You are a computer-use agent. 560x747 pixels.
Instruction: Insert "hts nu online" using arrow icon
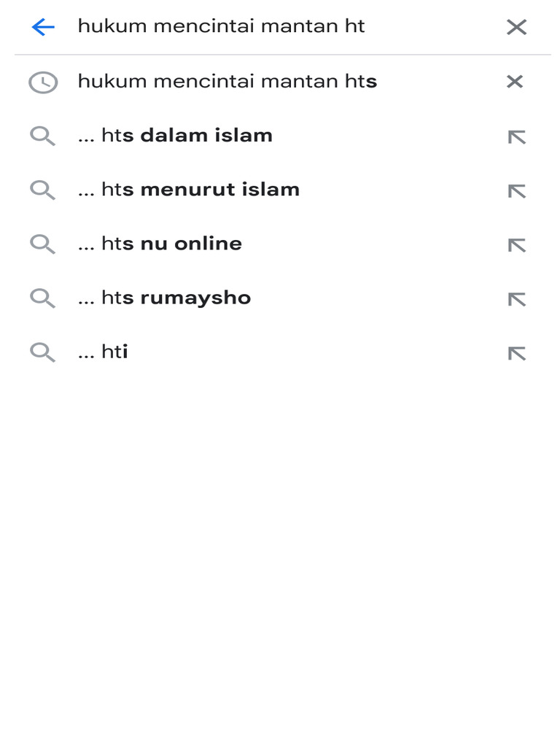(516, 245)
